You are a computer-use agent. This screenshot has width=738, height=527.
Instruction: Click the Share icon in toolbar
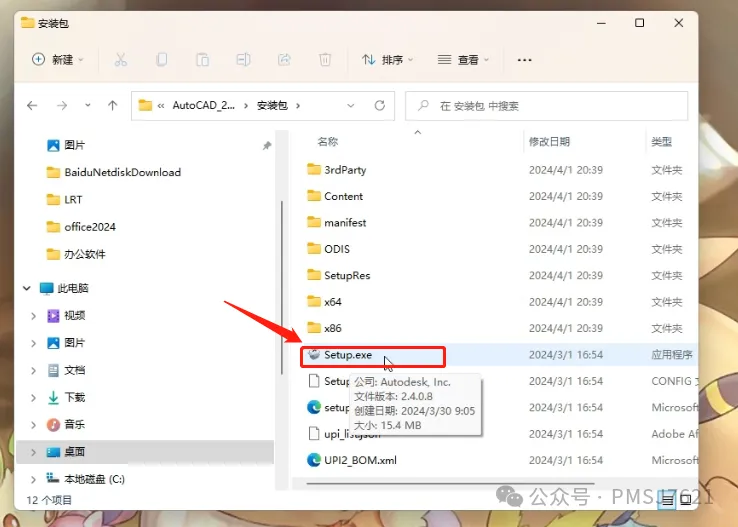[284, 60]
